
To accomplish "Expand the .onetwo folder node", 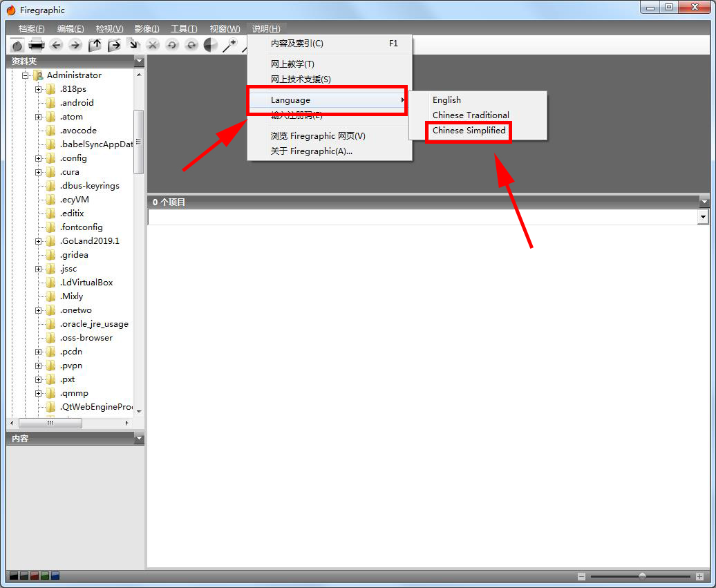I will (39, 310).
